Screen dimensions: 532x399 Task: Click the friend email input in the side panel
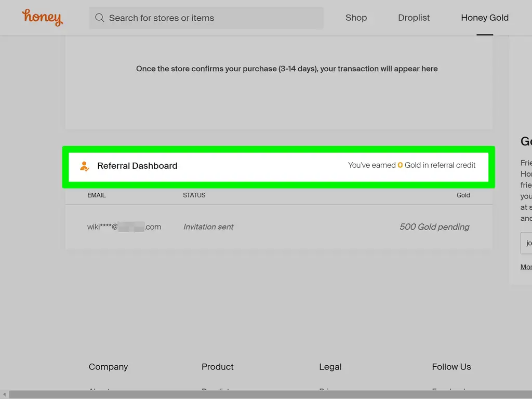[x=526, y=243]
